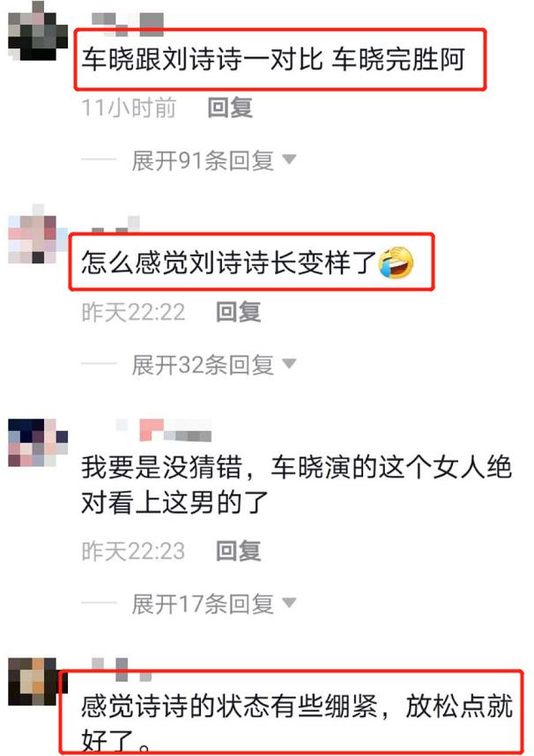Viewport: 534px width, 756px height.
Task: Reply to comment posted 昨天22:22
Action: tap(238, 311)
